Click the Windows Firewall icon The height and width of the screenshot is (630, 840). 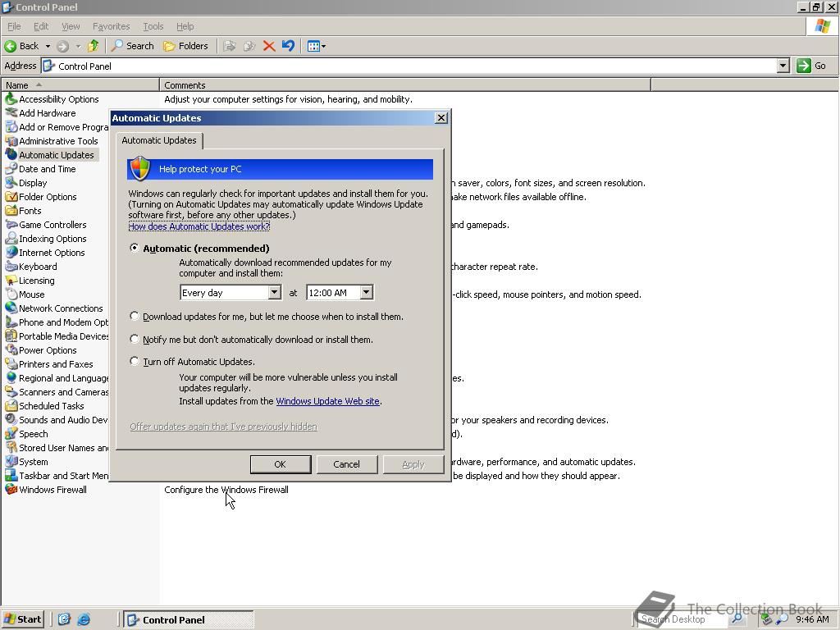11,489
